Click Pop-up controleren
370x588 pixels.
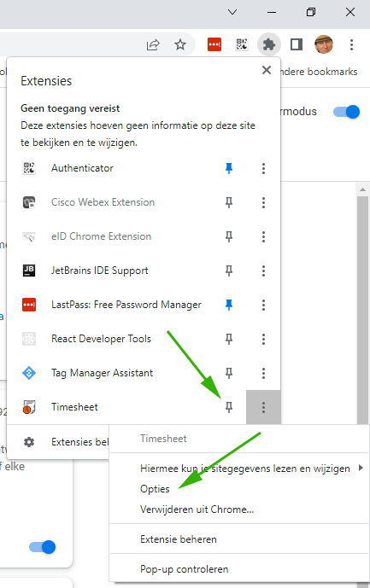click(x=184, y=569)
